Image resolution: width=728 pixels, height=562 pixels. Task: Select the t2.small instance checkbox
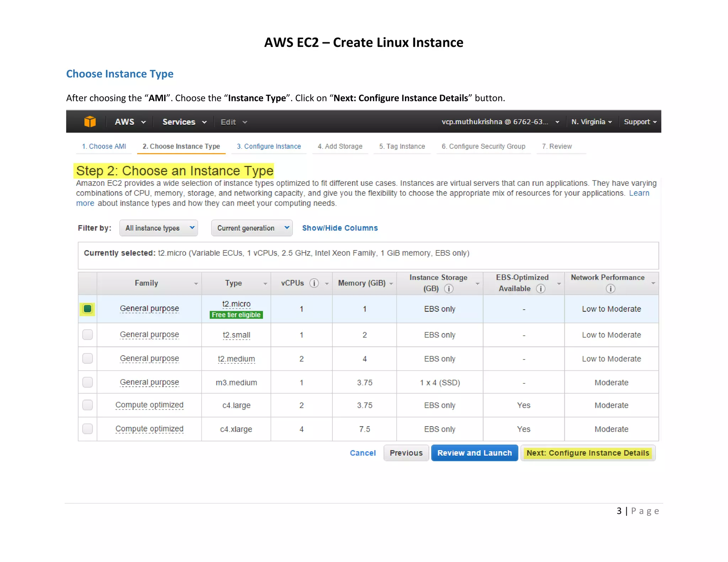[87, 335]
